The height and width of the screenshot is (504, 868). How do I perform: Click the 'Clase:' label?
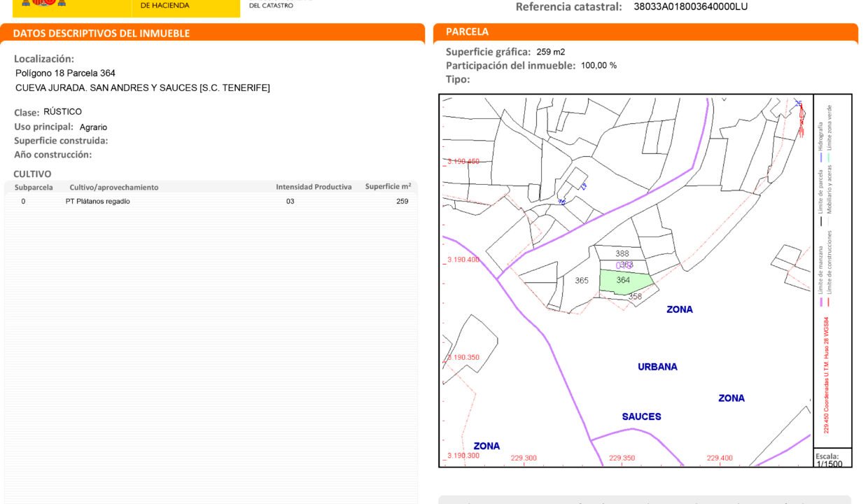tap(27, 113)
